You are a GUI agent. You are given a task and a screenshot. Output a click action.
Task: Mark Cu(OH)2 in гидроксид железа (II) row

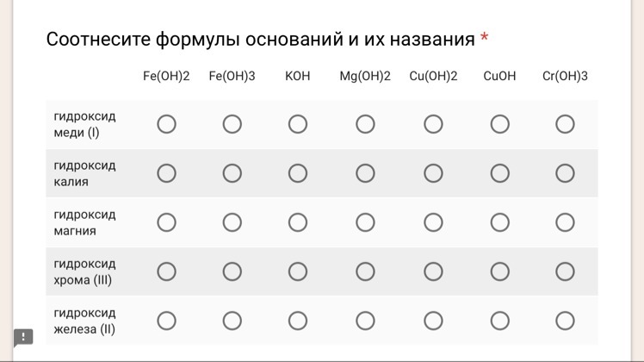(x=433, y=321)
